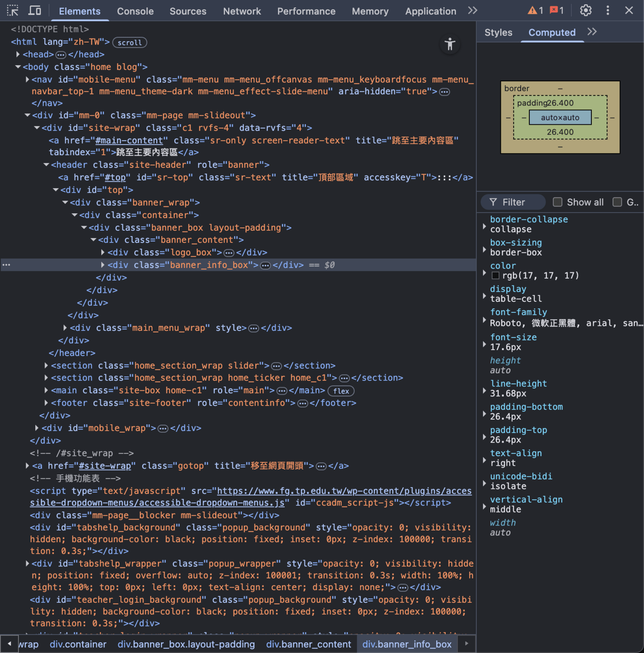644x653 pixels.
Task: Follow the #main-content href link
Action: [x=129, y=140]
